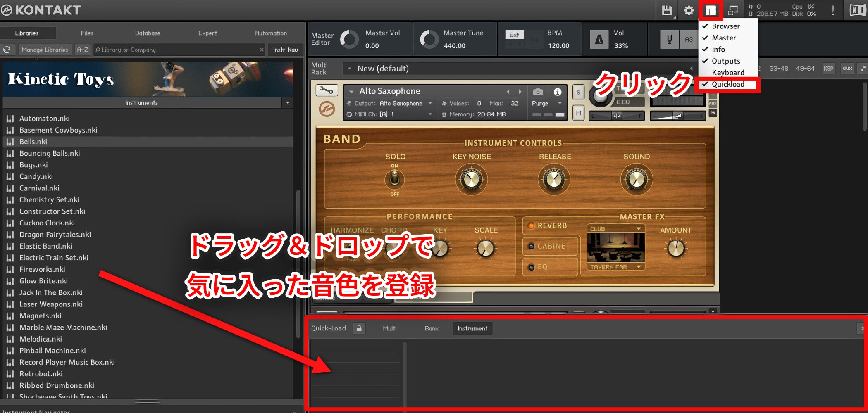This screenshot has height=413, width=868.
Task: Select next instrument preset arrow
Action: 520,92
